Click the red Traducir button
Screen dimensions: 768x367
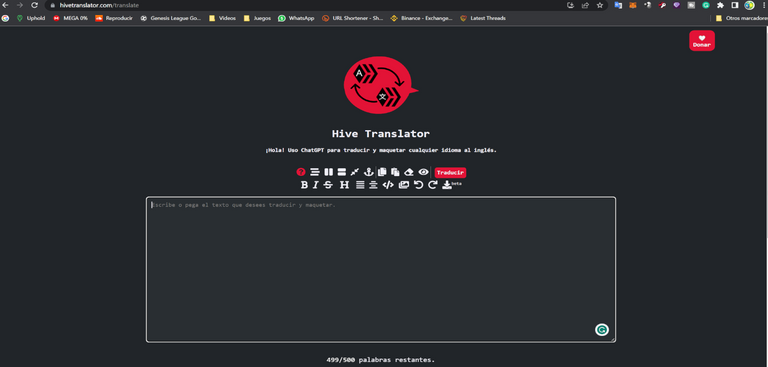point(450,172)
